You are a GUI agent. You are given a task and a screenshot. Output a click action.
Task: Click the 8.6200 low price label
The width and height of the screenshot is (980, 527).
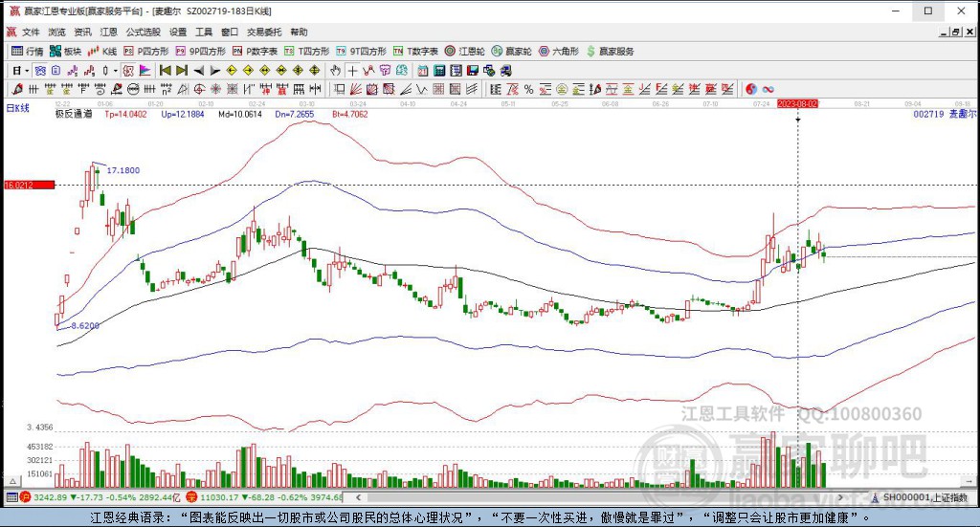pyautogui.click(x=85, y=325)
